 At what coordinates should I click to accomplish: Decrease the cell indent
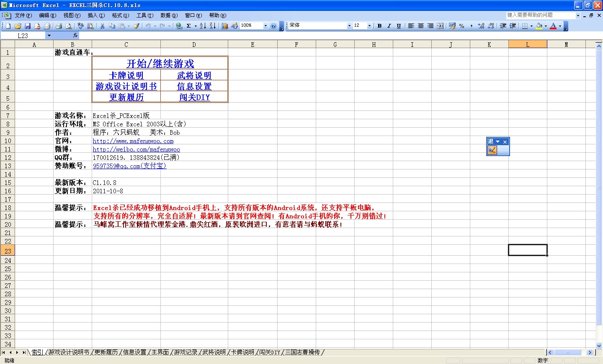click(503, 26)
